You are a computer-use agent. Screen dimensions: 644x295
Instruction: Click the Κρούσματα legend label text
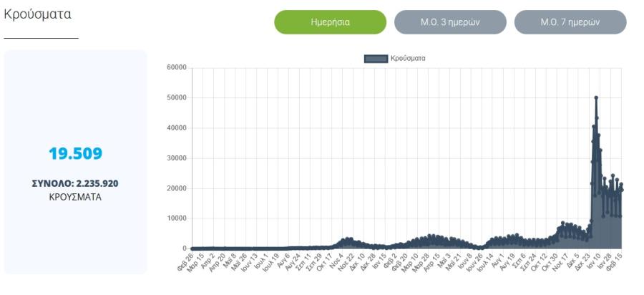click(x=408, y=58)
